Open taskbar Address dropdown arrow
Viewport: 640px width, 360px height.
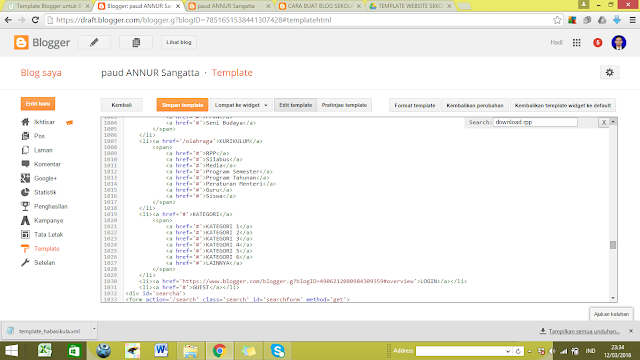[508, 351]
